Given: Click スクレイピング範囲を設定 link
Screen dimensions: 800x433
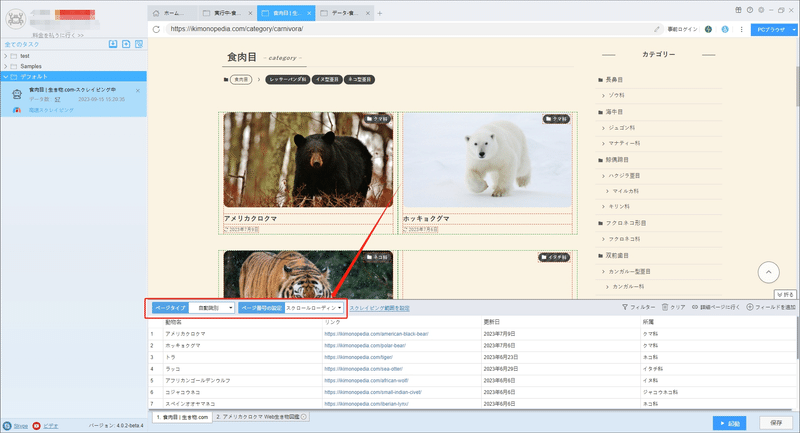Looking at the screenshot, I should [380, 308].
